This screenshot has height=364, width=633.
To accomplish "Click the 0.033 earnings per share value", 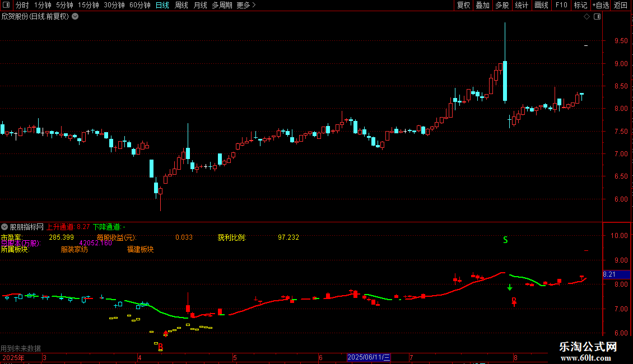I will [x=184, y=237].
